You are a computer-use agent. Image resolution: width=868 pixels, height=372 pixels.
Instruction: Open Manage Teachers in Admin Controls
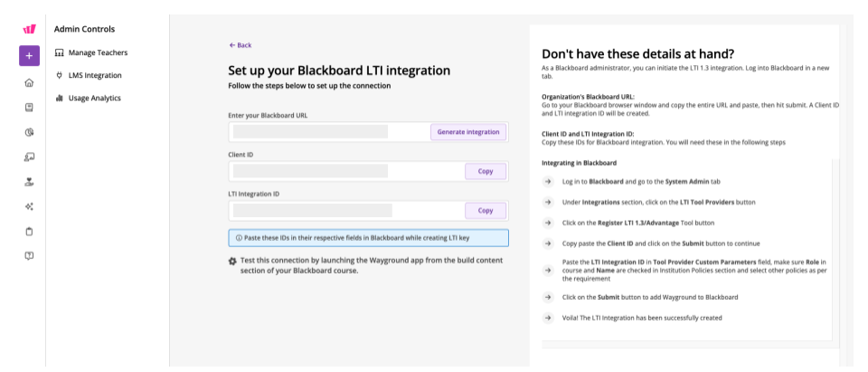pyautogui.click(x=97, y=52)
